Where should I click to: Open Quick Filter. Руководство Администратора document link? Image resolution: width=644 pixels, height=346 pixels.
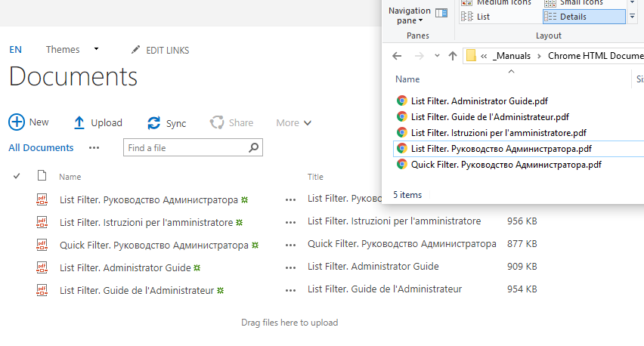click(154, 245)
